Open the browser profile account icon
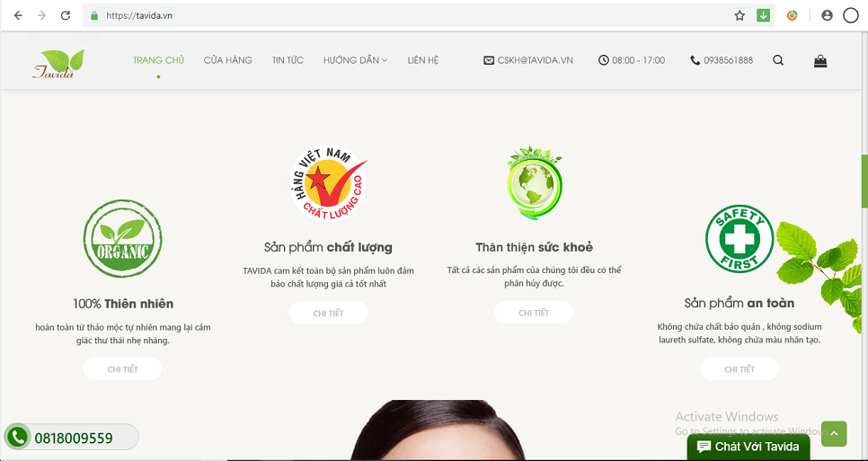The width and height of the screenshot is (868, 461). [827, 15]
